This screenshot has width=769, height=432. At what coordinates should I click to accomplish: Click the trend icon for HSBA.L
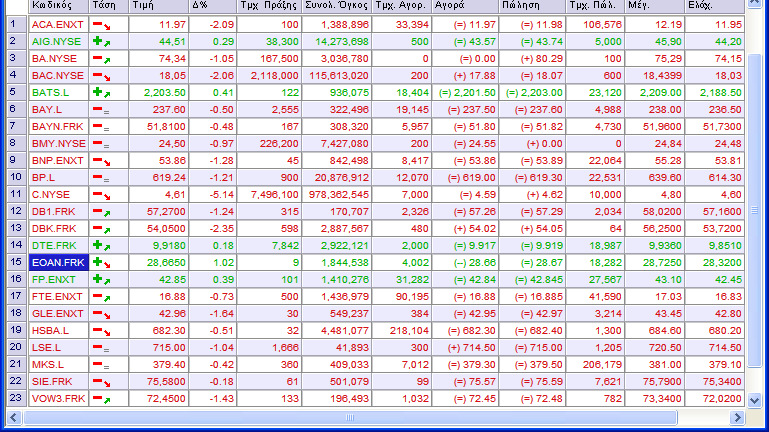pos(102,331)
